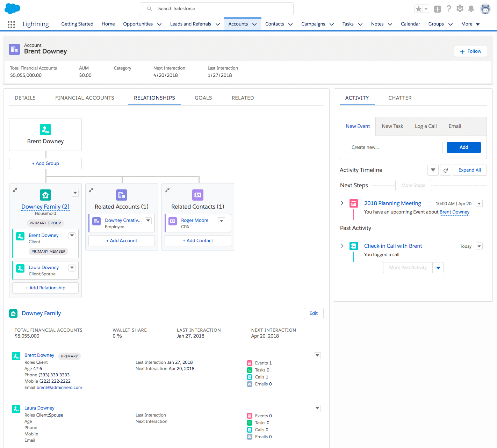
Task: Select the Log a Call tab
Action: pyautogui.click(x=426, y=126)
